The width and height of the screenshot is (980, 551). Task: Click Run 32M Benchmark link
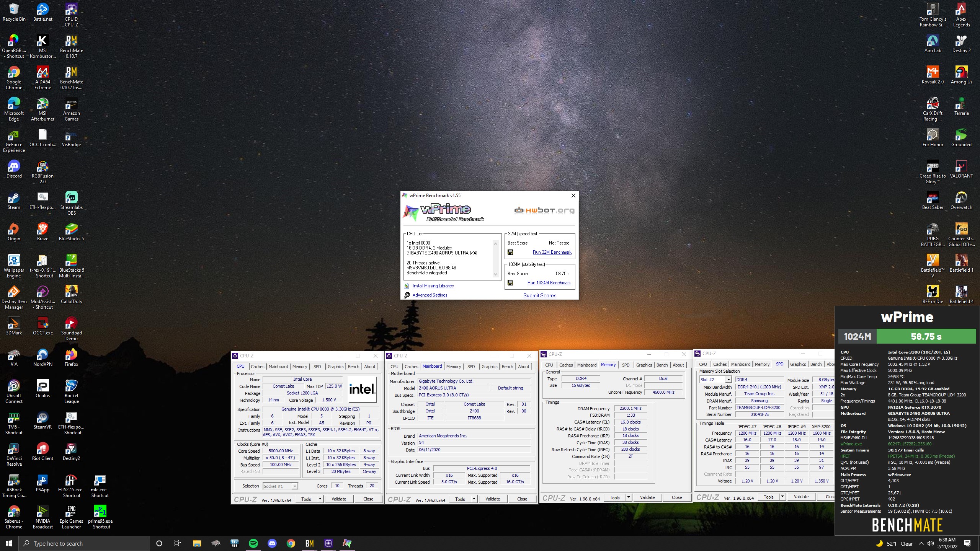[x=552, y=252]
